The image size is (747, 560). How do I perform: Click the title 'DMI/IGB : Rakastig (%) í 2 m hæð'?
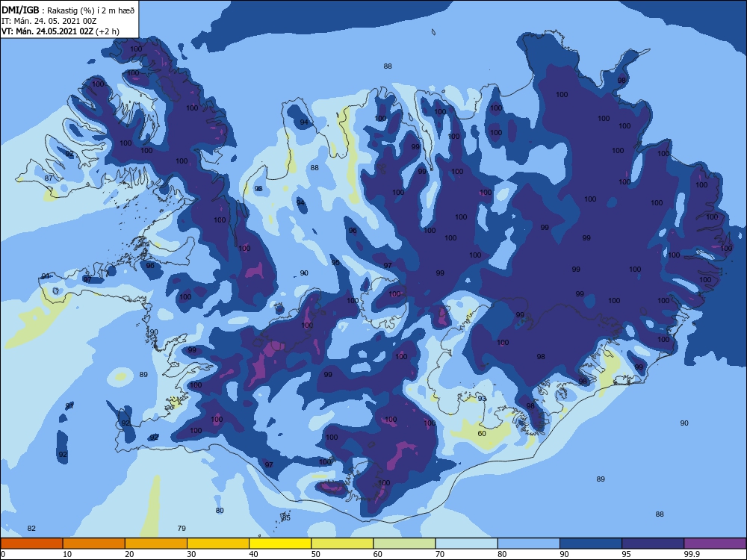68,10
